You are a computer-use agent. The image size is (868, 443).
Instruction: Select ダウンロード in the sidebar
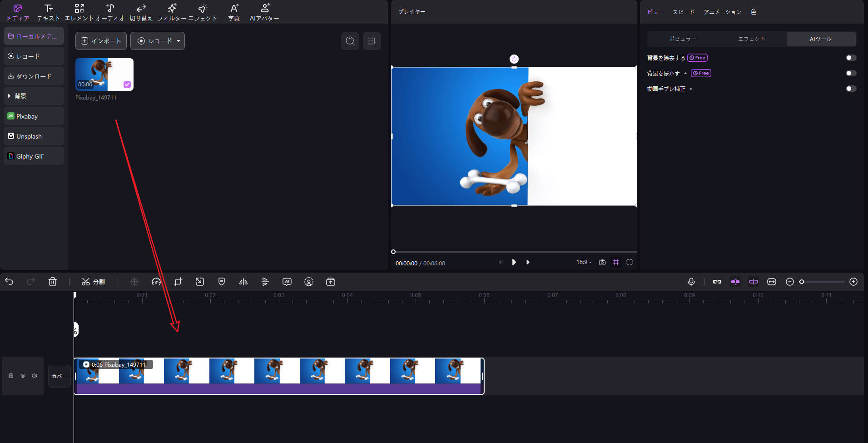pyautogui.click(x=34, y=76)
